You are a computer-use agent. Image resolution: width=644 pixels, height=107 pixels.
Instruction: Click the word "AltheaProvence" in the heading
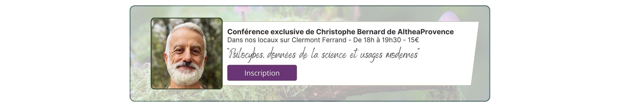point(425,32)
